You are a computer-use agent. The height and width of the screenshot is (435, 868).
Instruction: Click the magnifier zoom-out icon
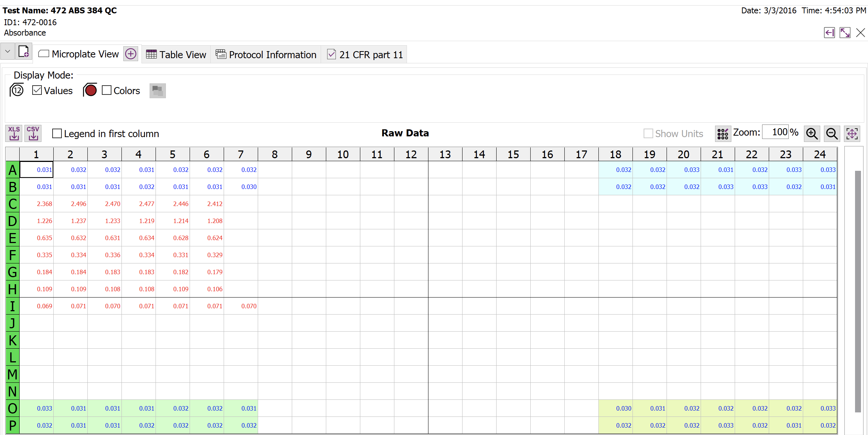[832, 134]
